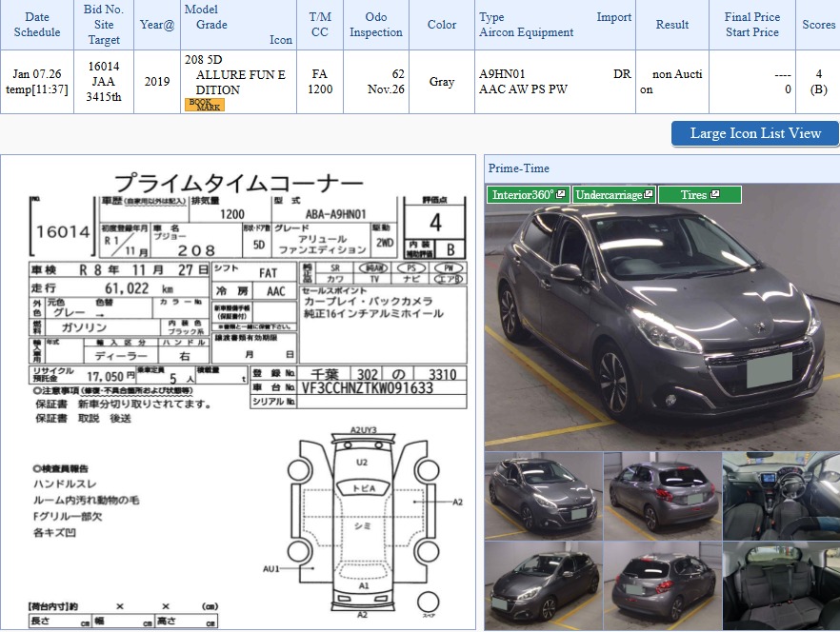
Task: Select the year 2019 cell
Action: tap(157, 82)
